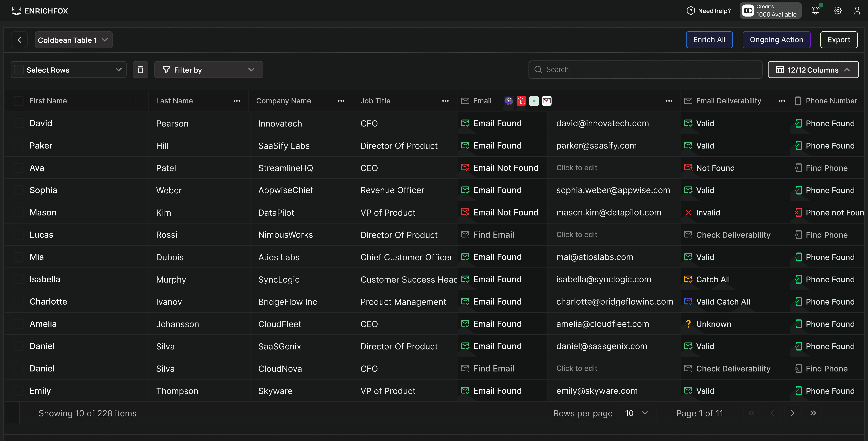Expand the Filter by dropdown

209,70
